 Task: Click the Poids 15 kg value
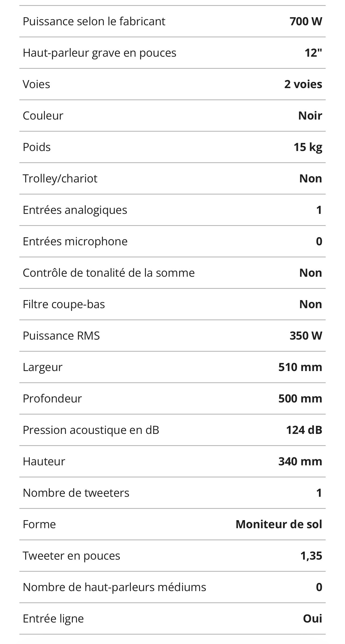[308, 147]
